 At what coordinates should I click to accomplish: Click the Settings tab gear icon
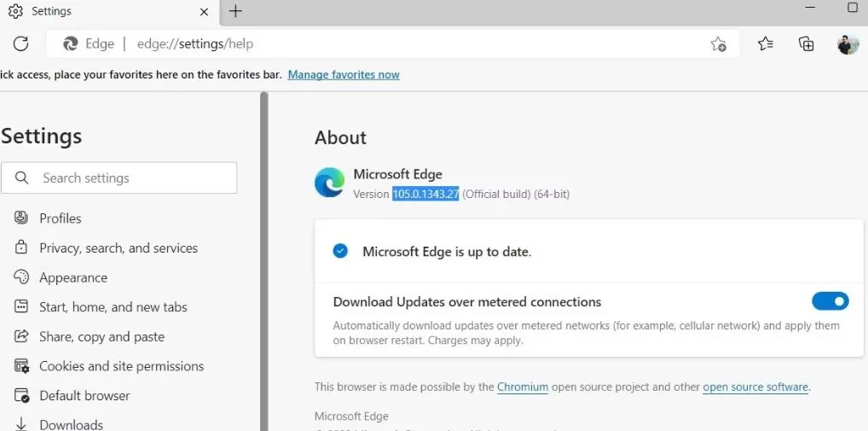pos(15,11)
